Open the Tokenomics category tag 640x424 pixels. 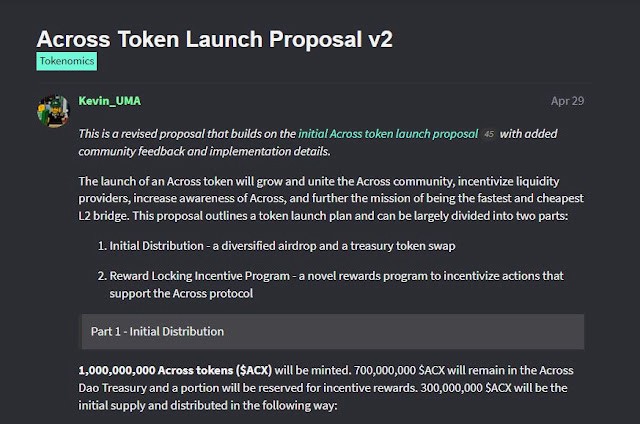(x=67, y=62)
